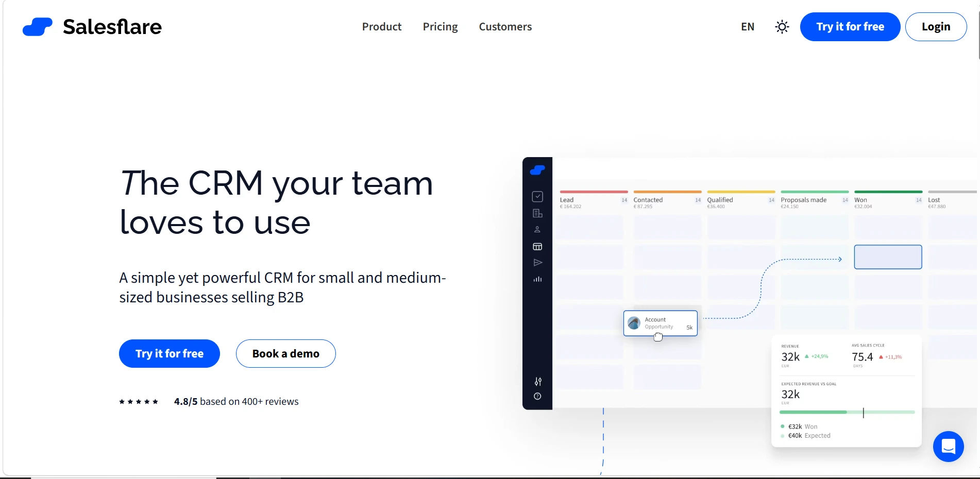The height and width of the screenshot is (479, 980).
Task: Click the Qualified pipeline column header
Action: [x=741, y=200]
